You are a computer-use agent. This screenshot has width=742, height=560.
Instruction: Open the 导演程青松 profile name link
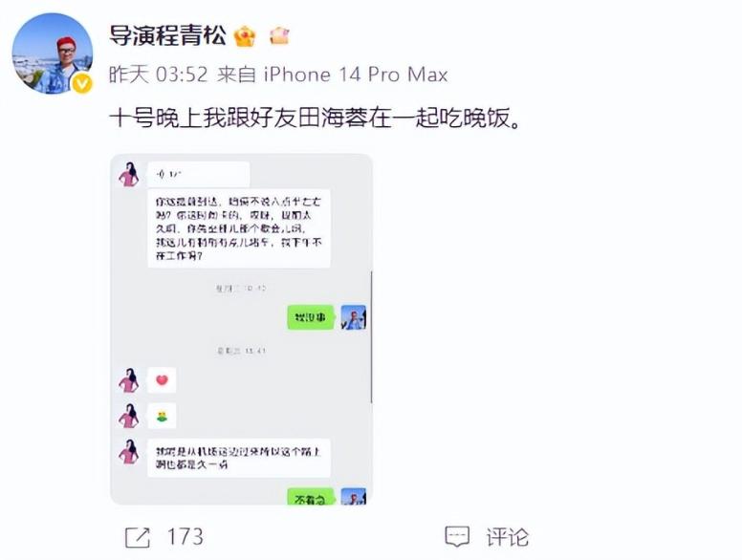coord(167,35)
